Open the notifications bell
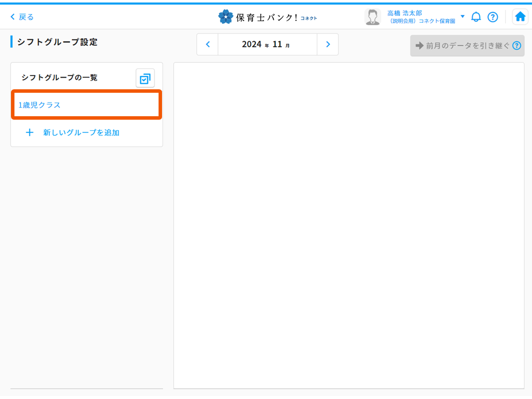The image size is (532, 399). 476,17
